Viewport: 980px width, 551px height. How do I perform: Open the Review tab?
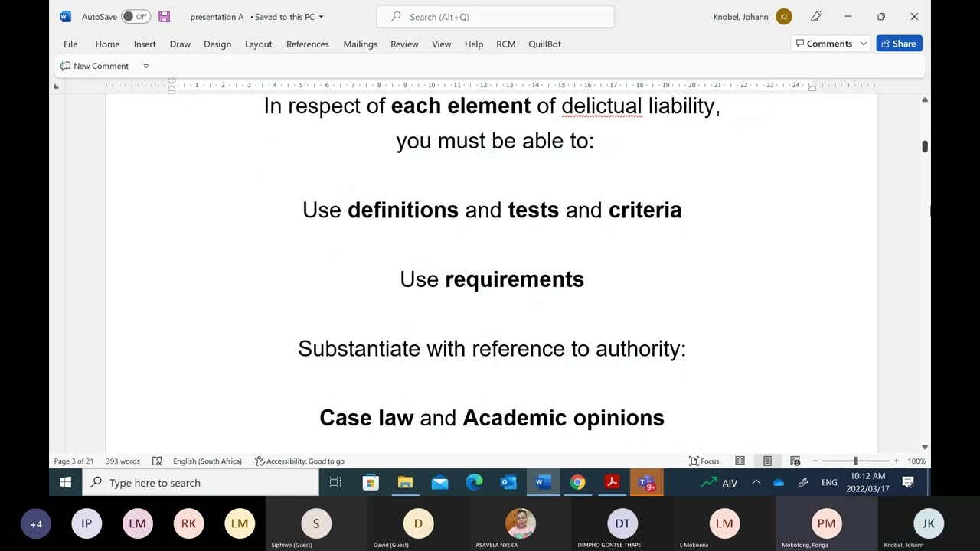pos(404,44)
